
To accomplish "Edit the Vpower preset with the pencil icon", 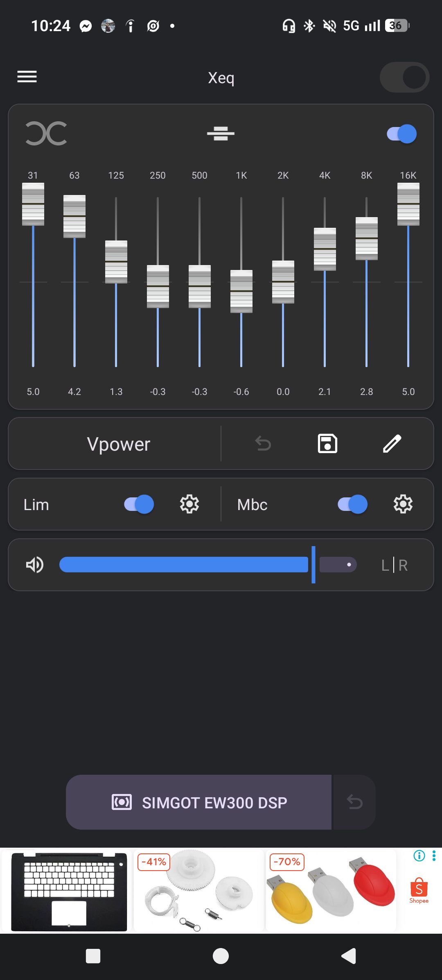I will coord(392,443).
